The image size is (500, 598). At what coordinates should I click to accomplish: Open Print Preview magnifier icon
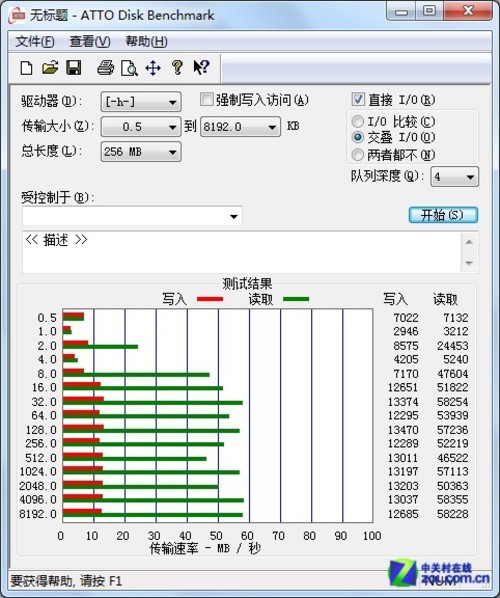click(129, 68)
